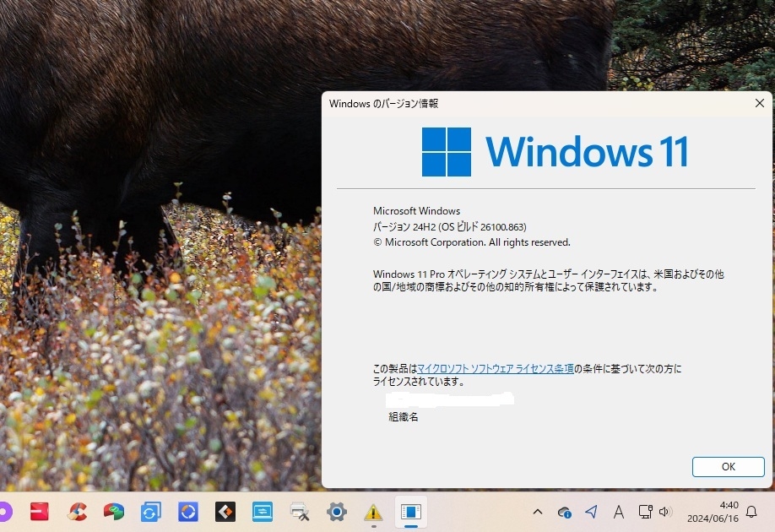Open Settings gear icon in taskbar
Viewport: 775px width, 532px height.
[x=337, y=512]
